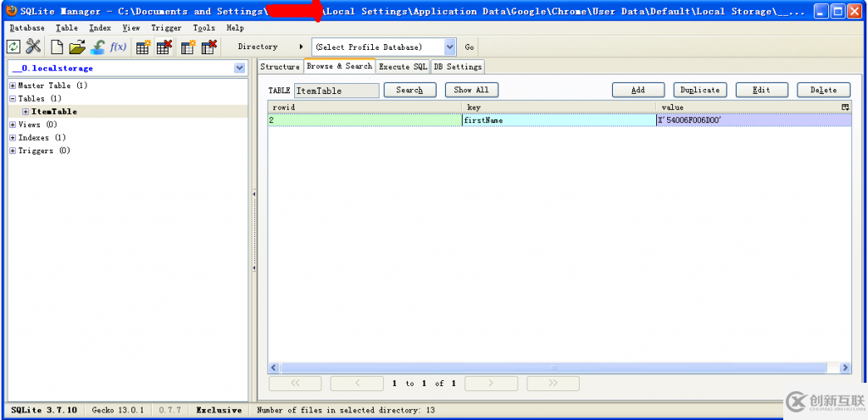Switch to the Structure tab
This screenshot has height=420, width=868.
point(280,66)
